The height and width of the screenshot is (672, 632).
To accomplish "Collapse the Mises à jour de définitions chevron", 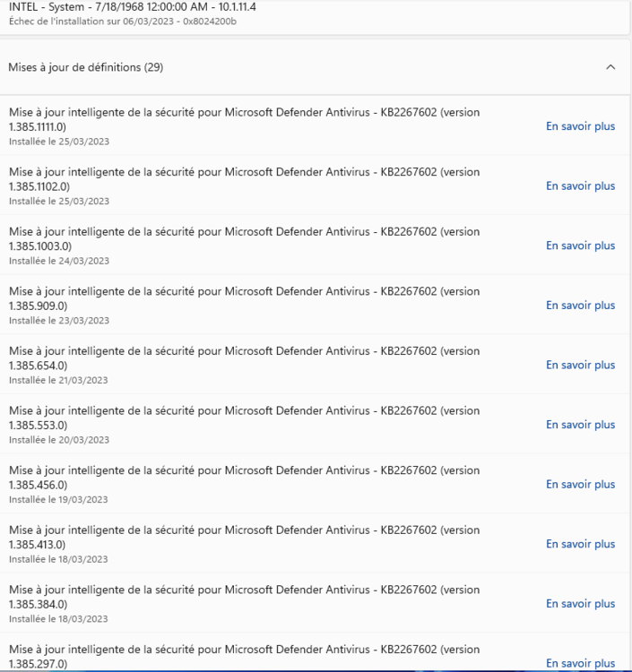I will coord(610,67).
